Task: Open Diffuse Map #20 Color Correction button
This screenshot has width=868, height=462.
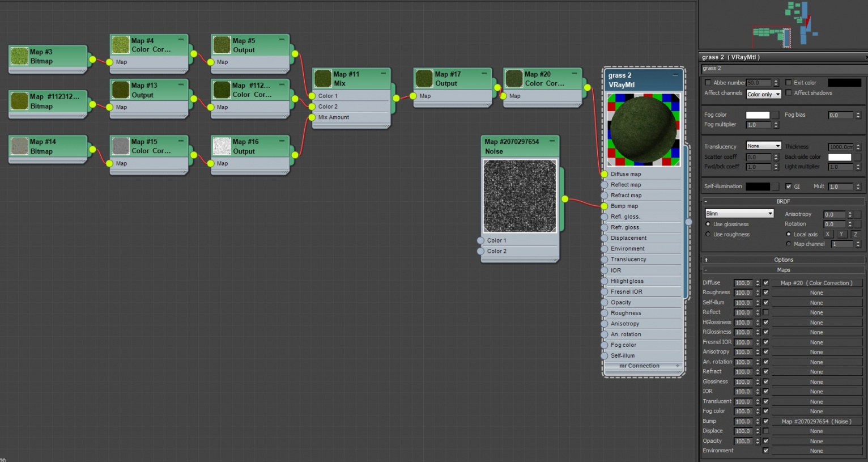Action: [x=816, y=283]
